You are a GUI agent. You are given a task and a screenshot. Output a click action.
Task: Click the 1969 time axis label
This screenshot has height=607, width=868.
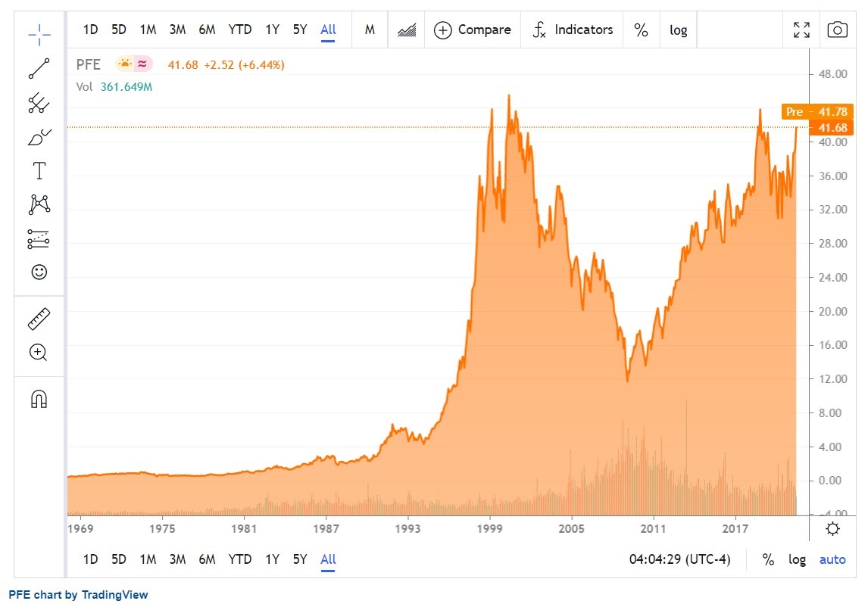(x=80, y=529)
